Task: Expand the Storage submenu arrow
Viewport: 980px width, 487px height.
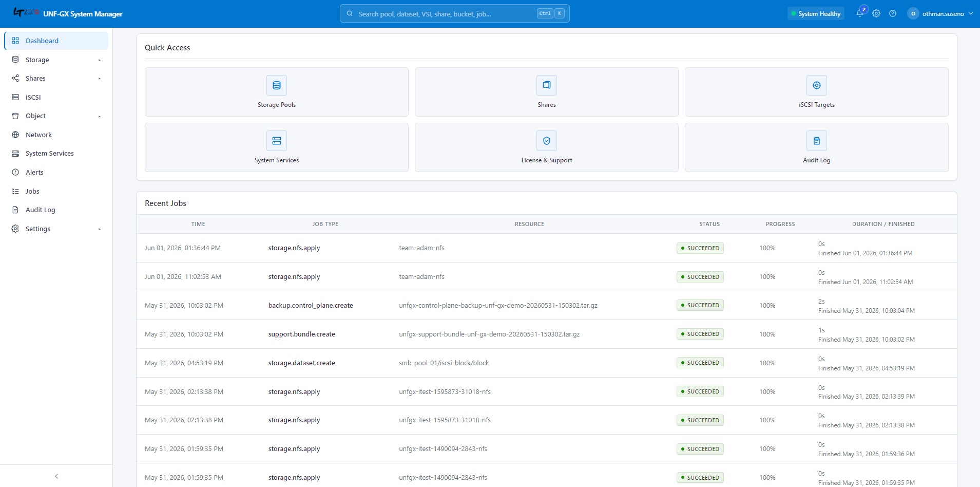Action: (x=100, y=60)
